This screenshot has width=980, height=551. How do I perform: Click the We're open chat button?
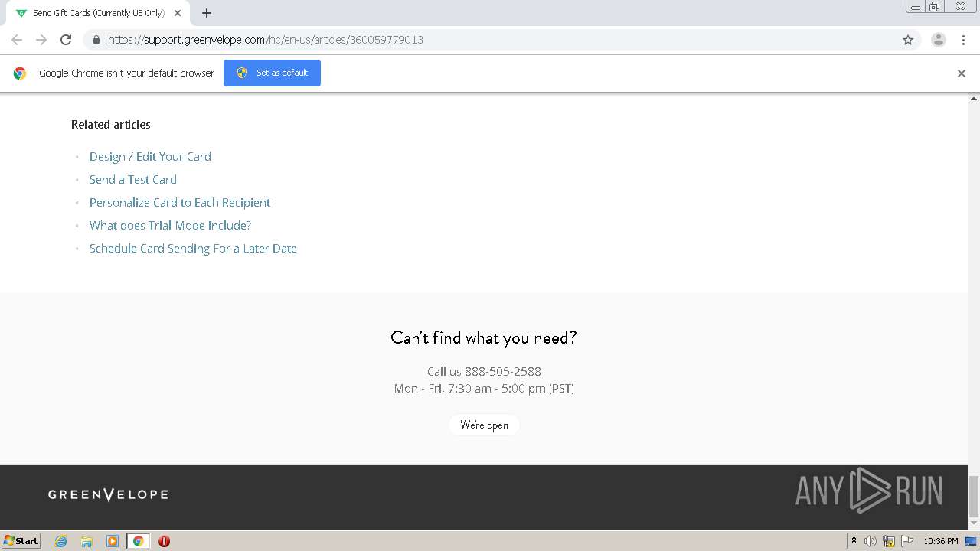(x=484, y=425)
